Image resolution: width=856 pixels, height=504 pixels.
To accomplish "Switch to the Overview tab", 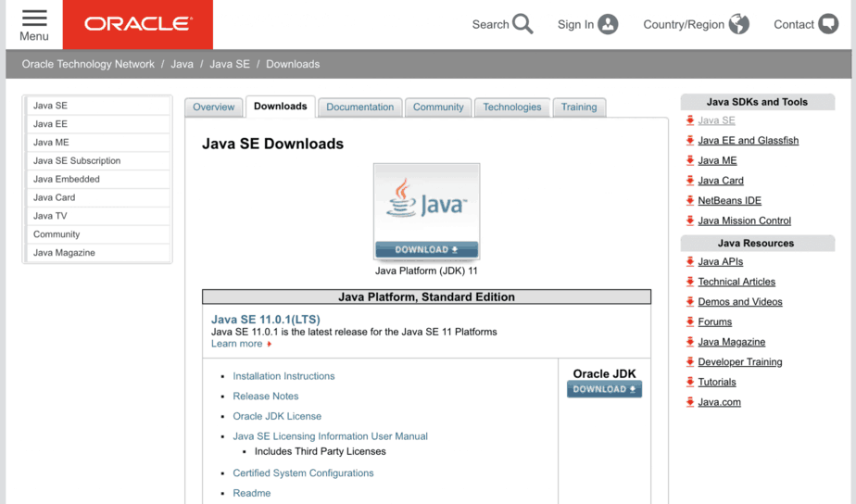I will pyautogui.click(x=213, y=107).
